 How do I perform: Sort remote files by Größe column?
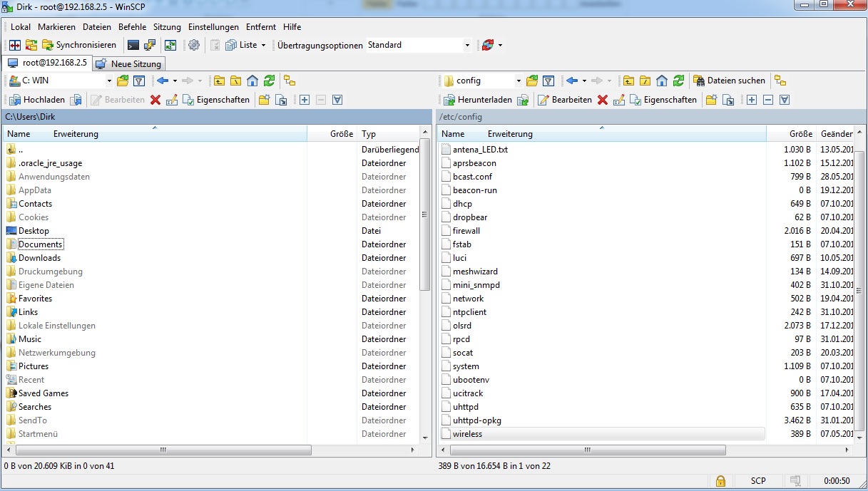[791, 134]
